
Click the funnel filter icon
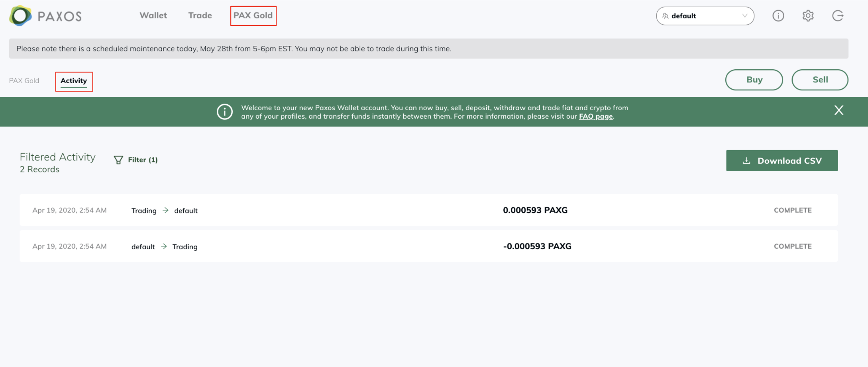pyautogui.click(x=118, y=160)
